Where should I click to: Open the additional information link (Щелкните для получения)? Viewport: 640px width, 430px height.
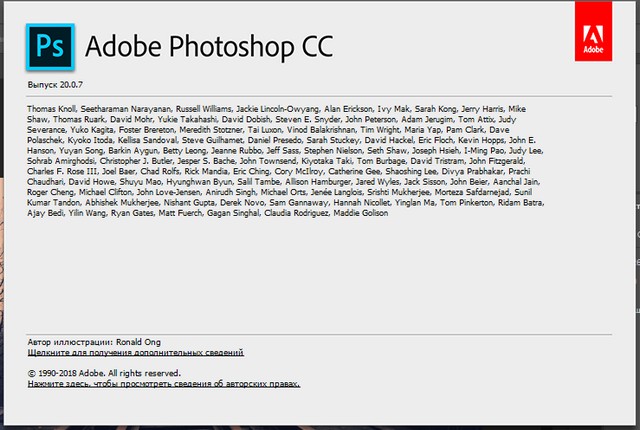tap(135, 353)
